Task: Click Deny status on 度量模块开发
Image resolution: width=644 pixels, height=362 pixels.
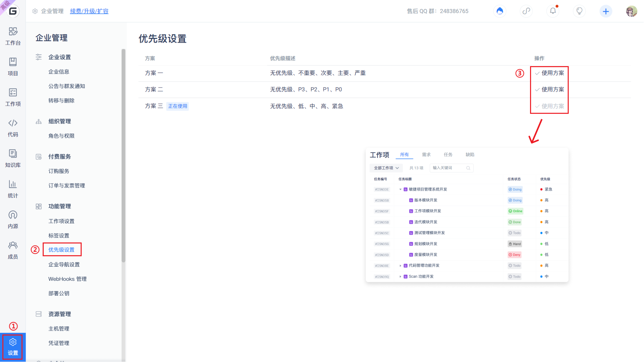Action: pyautogui.click(x=514, y=255)
